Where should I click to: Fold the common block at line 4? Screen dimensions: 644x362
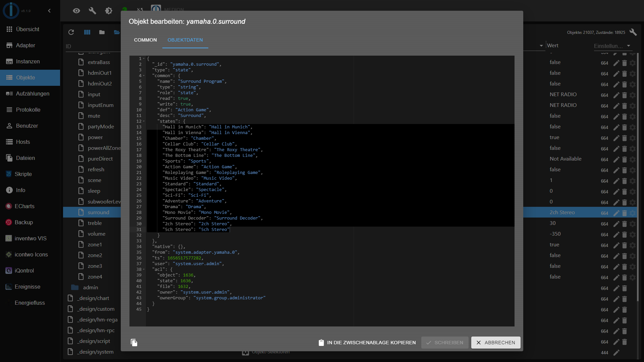(x=144, y=76)
